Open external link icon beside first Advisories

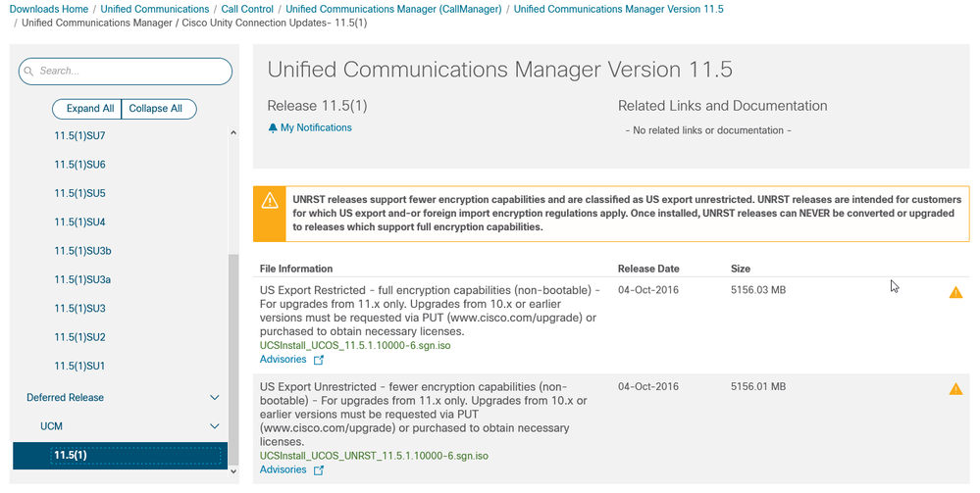pos(318,360)
